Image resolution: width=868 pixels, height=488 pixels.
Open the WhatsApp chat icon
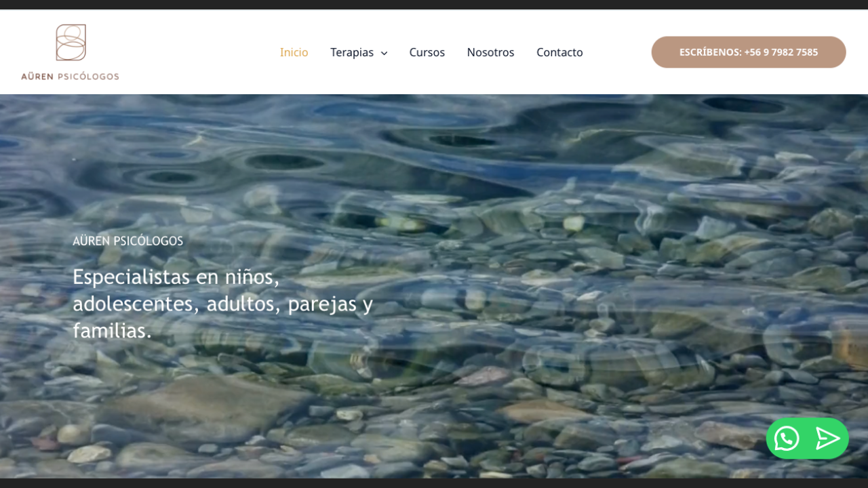[787, 439]
